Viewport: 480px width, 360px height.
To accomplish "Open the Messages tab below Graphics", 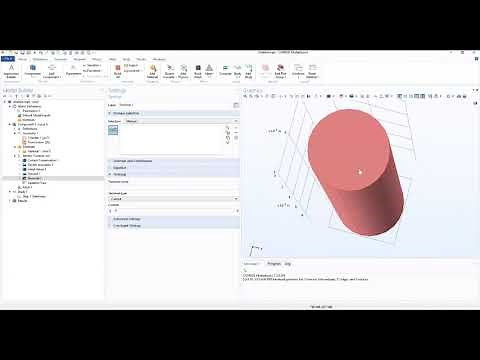I will 252,264.
